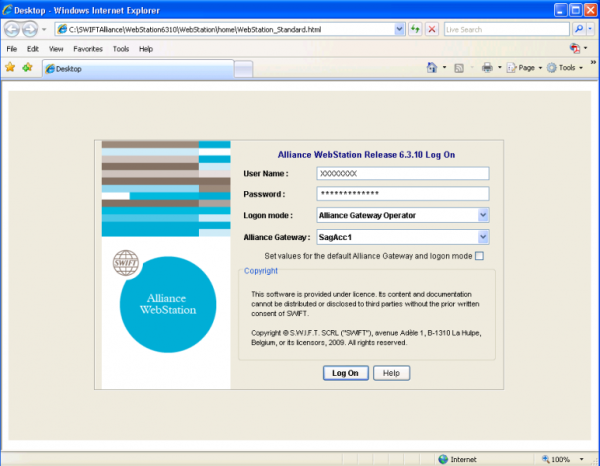Click the Alliance WebStation Release 6.3.10 Log On heading
This screenshot has height=466, width=600.
[x=366, y=155]
